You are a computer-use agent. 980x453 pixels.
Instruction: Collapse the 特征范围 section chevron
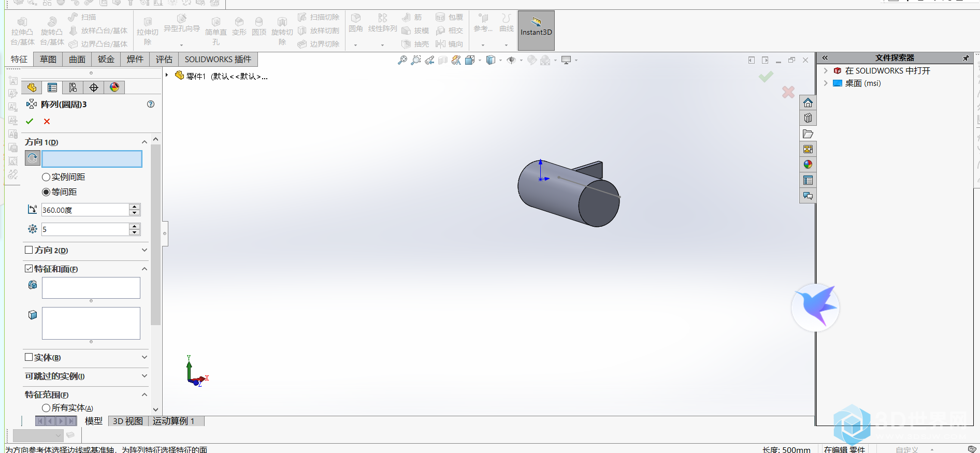(x=145, y=394)
